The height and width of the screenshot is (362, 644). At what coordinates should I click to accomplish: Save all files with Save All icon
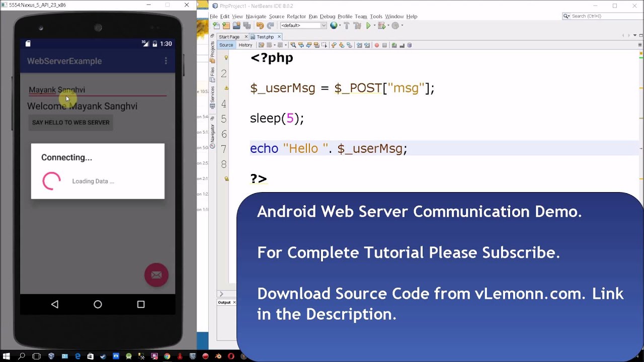(246, 26)
